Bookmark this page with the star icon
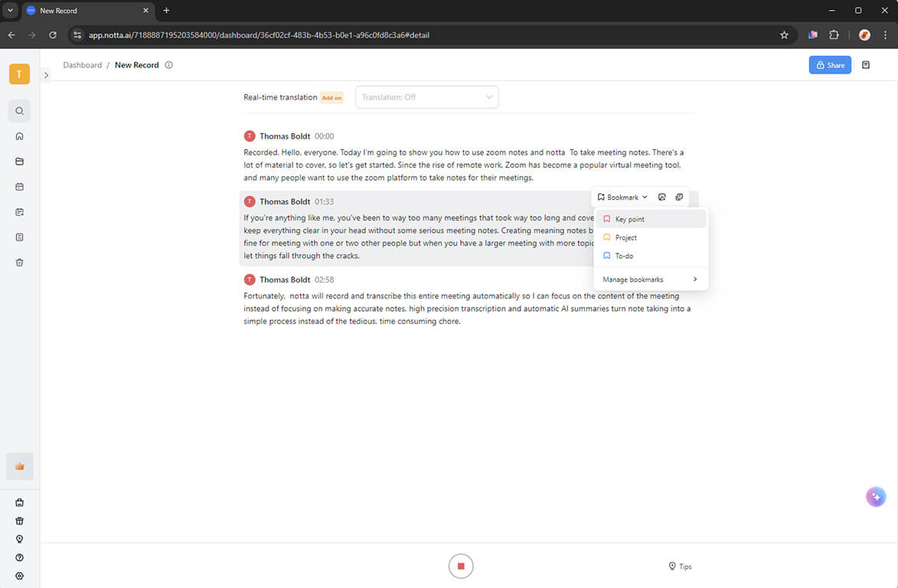 (x=784, y=35)
